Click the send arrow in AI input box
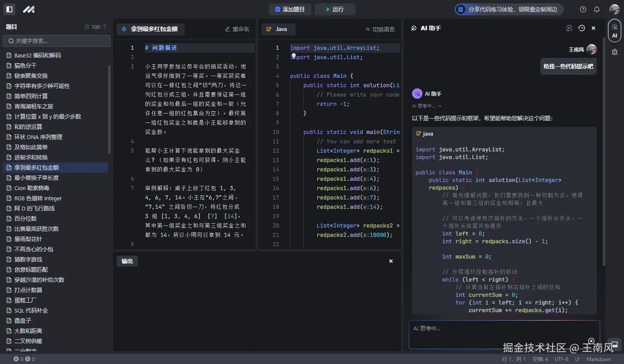This screenshot has width=624, height=364. [591, 341]
